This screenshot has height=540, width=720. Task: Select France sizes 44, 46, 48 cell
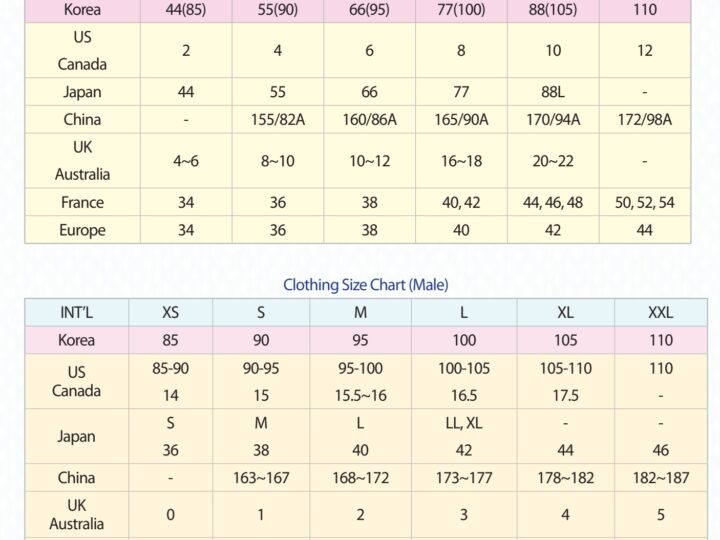point(552,202)
